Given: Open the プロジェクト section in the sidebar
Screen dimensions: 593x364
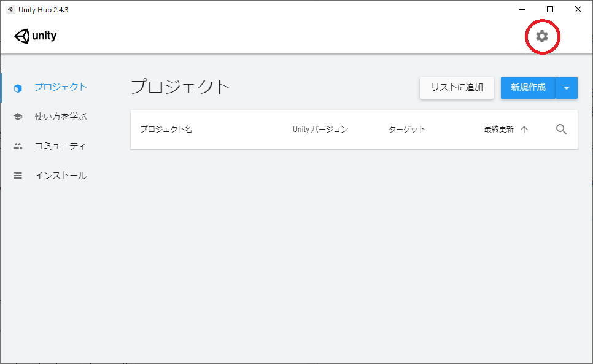Looking at the screenshot, I should [60, 87].
